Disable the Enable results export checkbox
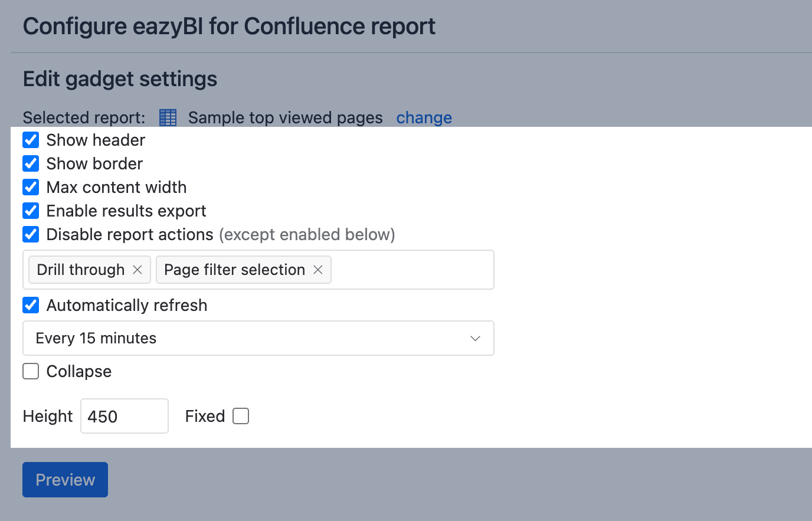812x521 pixels. [31, 211]
